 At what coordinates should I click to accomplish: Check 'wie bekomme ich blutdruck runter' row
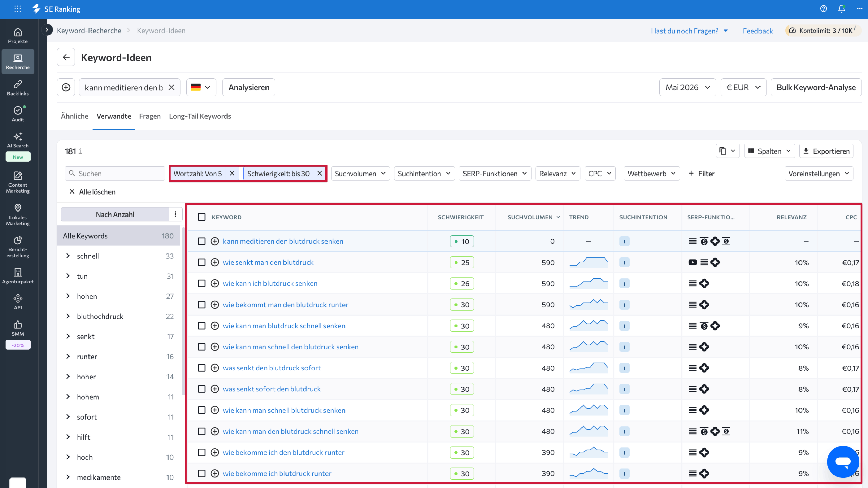point(202,473)
